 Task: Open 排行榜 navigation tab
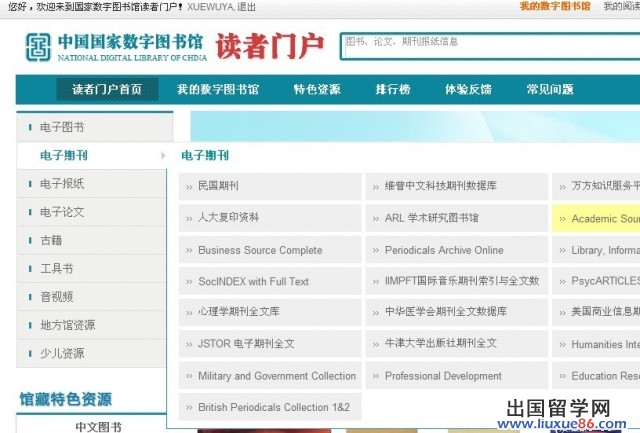[x=393, y=89]
